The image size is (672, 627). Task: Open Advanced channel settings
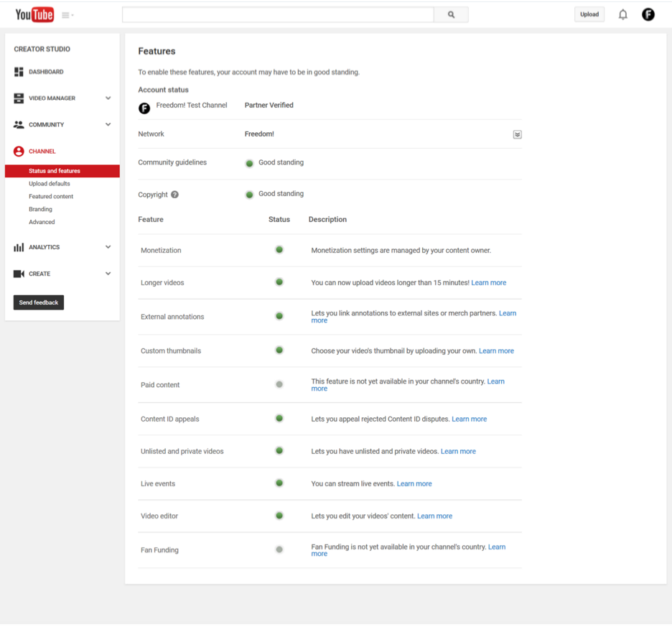pyautogui.click(x=42, y=222)
